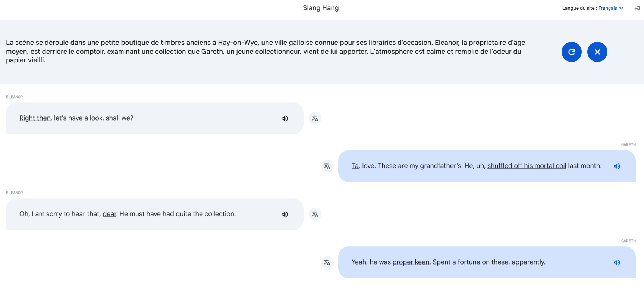Click the French scene description text
Viewport: 644px width, 287px height.
click(266, 51)
